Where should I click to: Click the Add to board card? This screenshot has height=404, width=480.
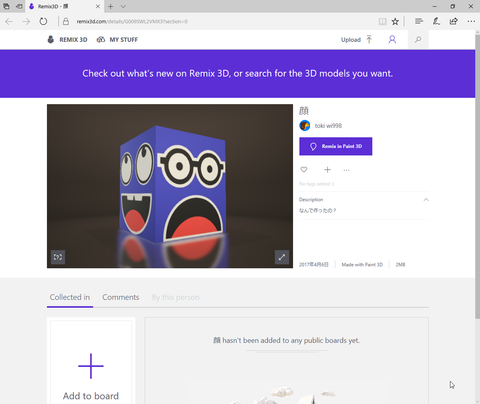[x=91, y=362]
